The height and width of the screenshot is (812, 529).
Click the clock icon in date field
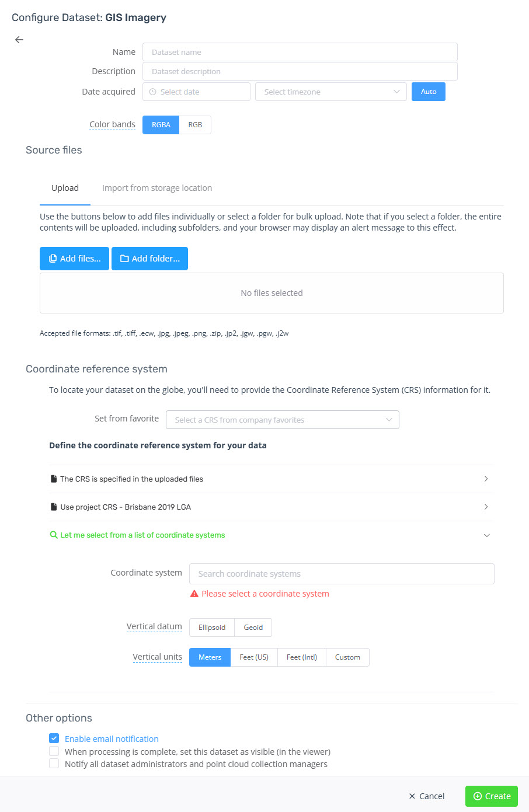tap(153, 92)
